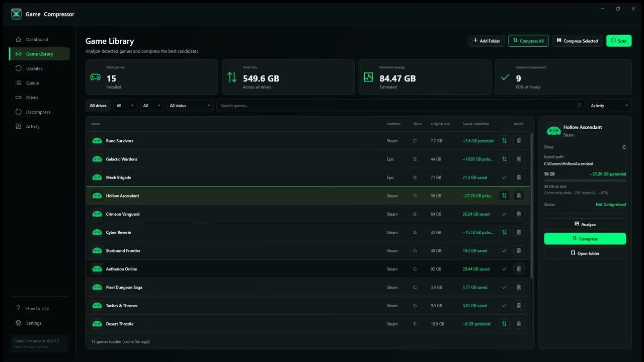
Task: Select the Crimson Vanguard game name
Action: coord(123,214)
